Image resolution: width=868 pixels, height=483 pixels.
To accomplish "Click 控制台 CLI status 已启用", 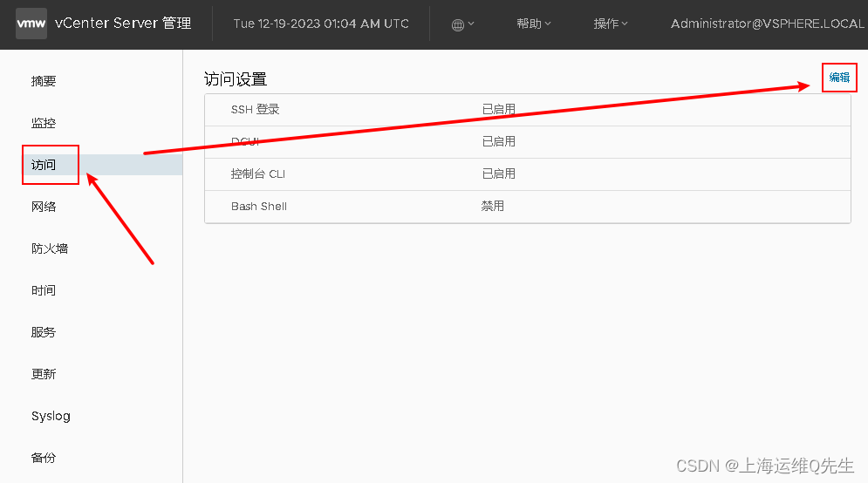I will (x=499, y=173).
